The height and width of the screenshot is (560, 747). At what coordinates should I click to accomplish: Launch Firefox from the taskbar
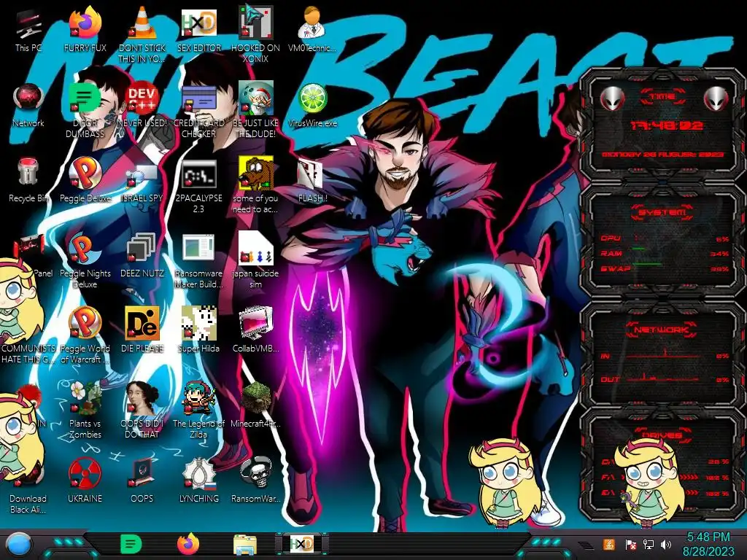pyautogui.click(x=188, y=544)
